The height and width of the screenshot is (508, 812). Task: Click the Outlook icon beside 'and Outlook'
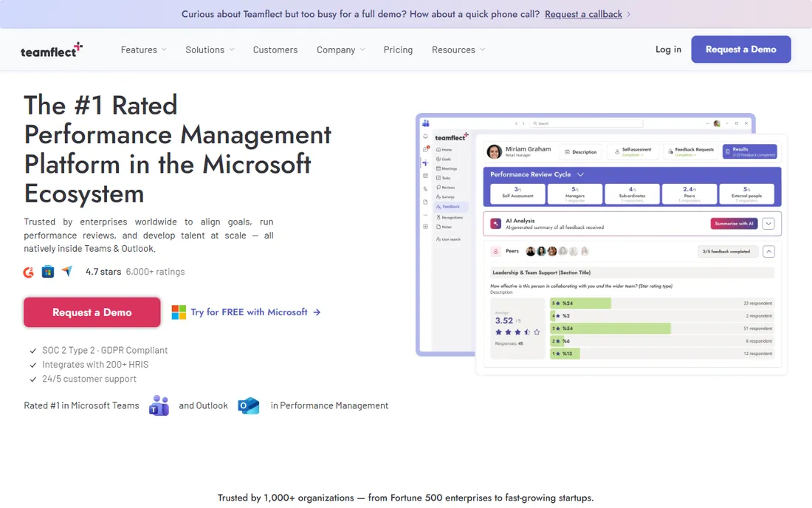(249, 405)
